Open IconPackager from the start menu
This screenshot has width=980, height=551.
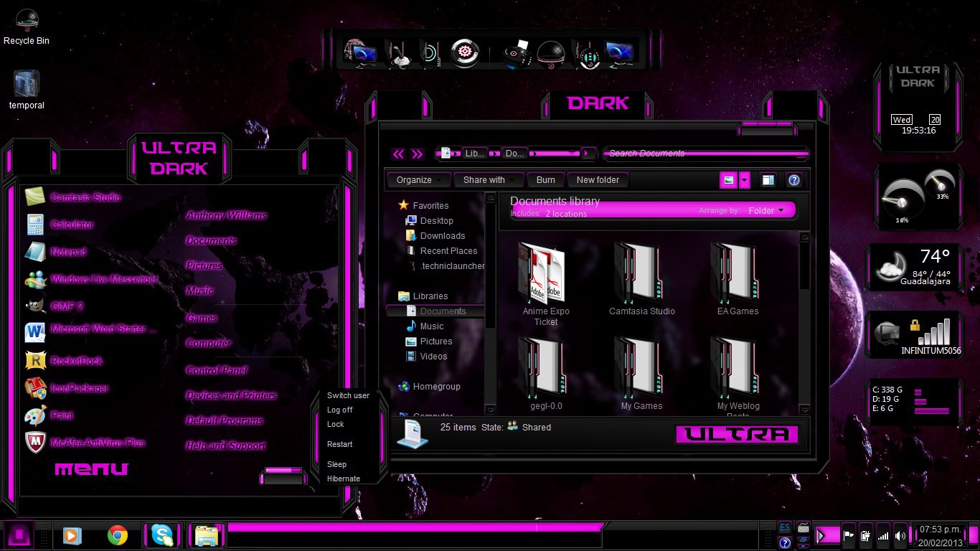pyautogui.click(x=66, y=388)
